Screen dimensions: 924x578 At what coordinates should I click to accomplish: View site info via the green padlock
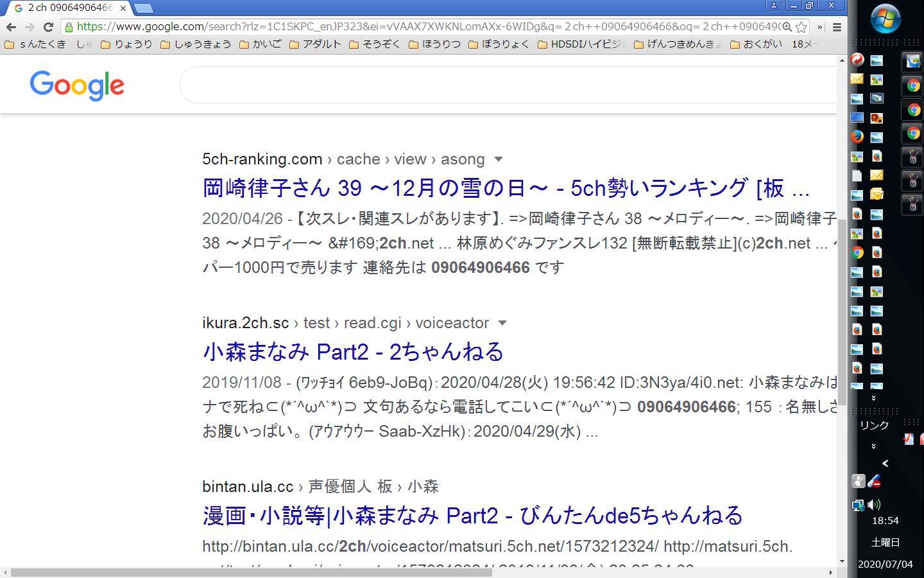click(69, 27)
